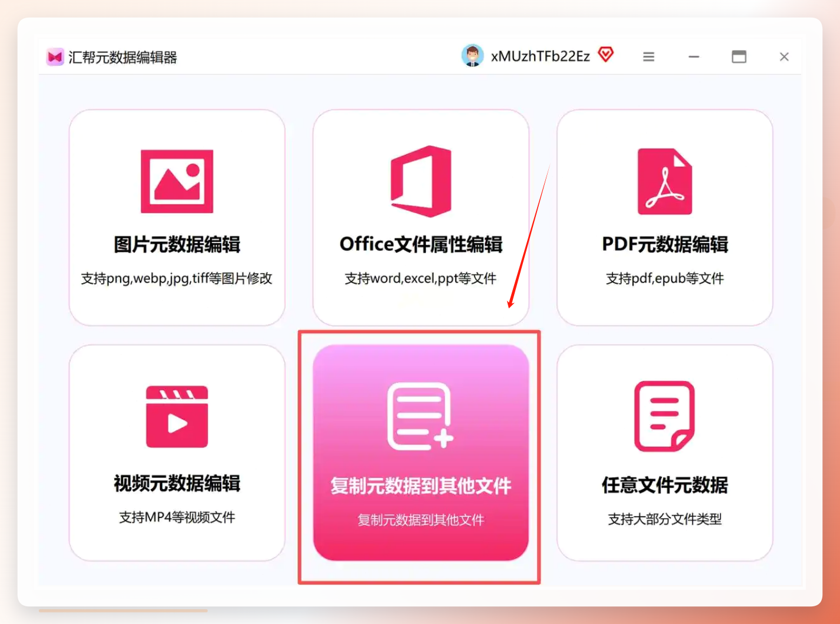This screenshot has height=624, width=840.
Task: Click the copy-metadata list-plus icon
Action: (x=421, y=416)
